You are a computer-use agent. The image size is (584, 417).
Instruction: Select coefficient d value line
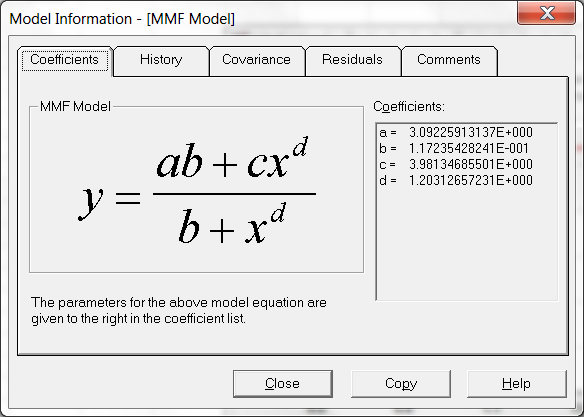tap(456, 180)
